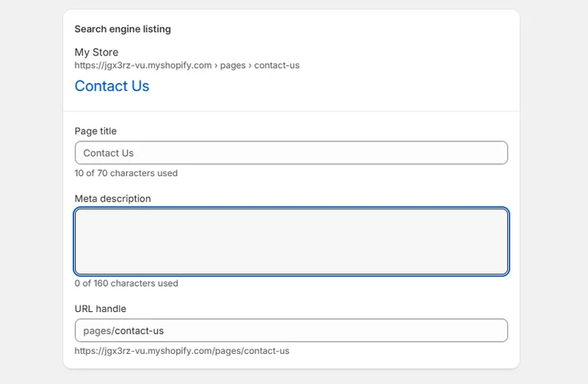The height and width of the screenshot is (384, 588).
Task: Click the Page title input field
Action: (292, 152)
